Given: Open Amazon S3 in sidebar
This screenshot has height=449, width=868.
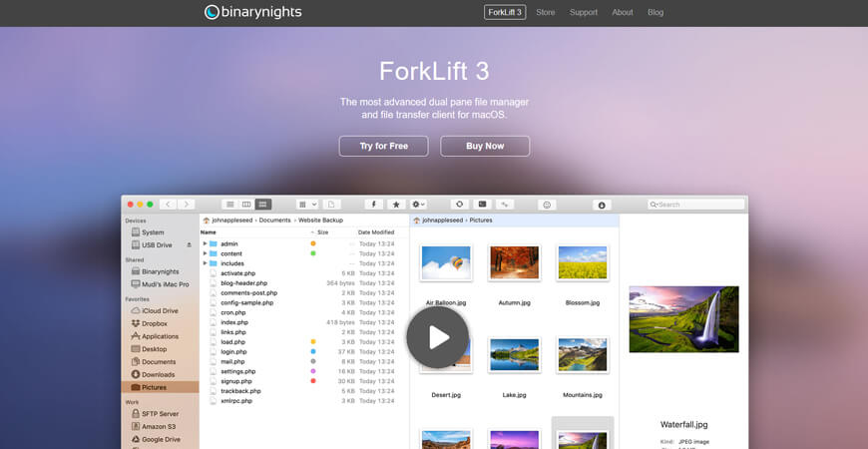Looking at the screenshot, I should click(160, 426).
